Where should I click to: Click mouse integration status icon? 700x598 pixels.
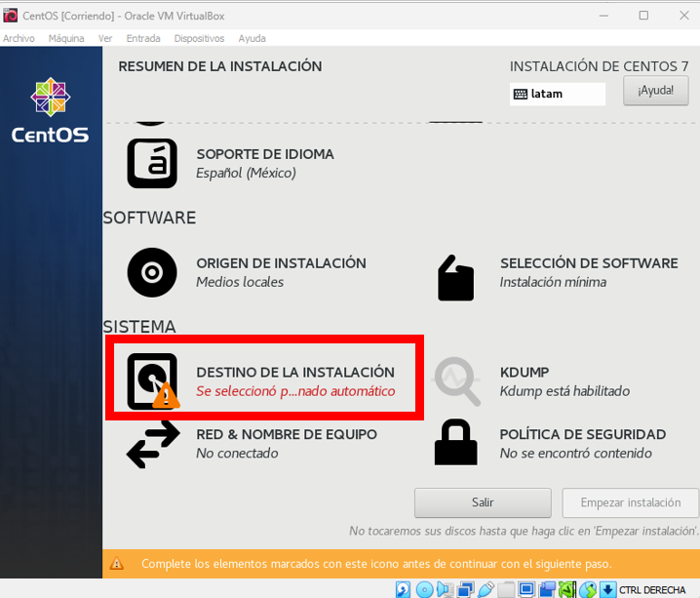(x=588, y=589)
